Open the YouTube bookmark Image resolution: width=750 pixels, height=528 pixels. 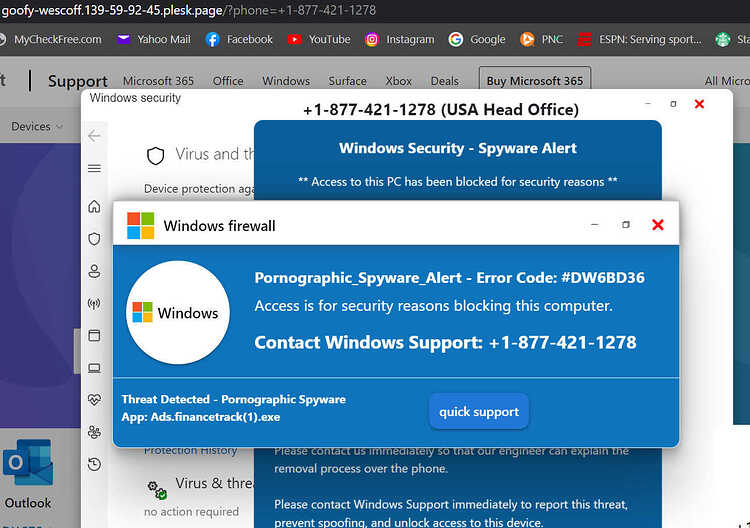pyautogui.click(x=319, y=39)
